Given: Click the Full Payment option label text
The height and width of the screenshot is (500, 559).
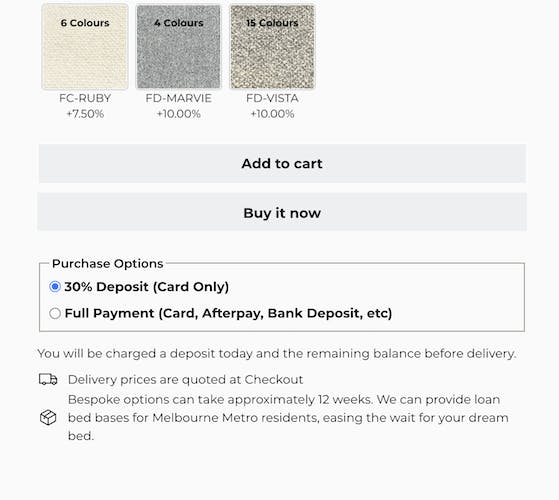Looking at the screenshot, I should 228,313.
